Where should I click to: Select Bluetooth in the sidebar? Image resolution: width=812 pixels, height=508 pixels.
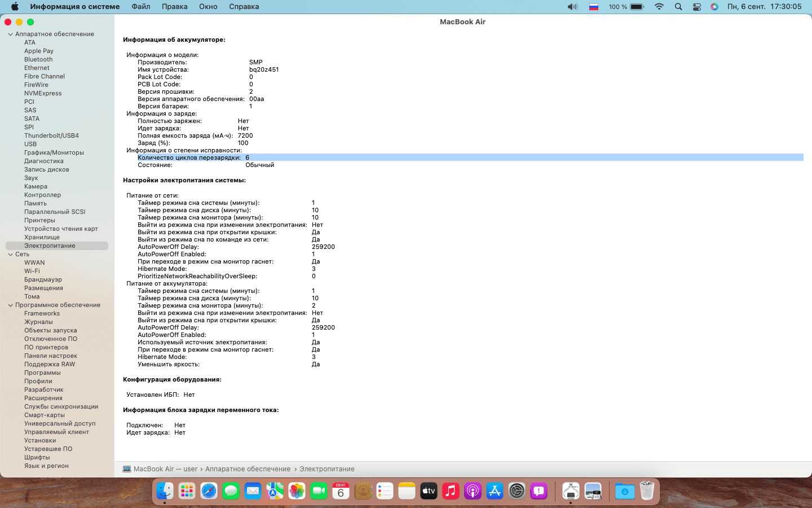(x=38, y=59)
